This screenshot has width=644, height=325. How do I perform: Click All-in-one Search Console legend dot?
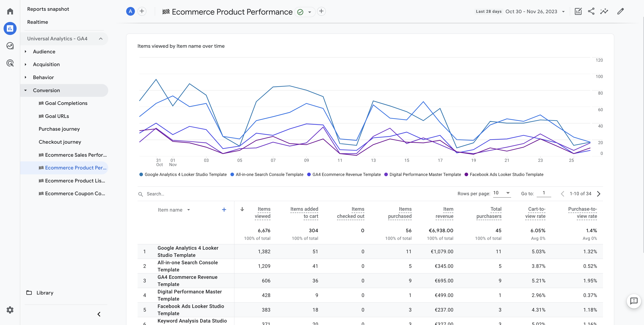[232, 175]
